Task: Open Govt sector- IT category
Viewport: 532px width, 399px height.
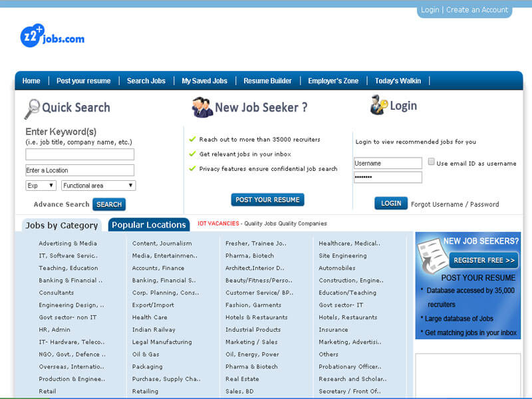Action: 341,305
